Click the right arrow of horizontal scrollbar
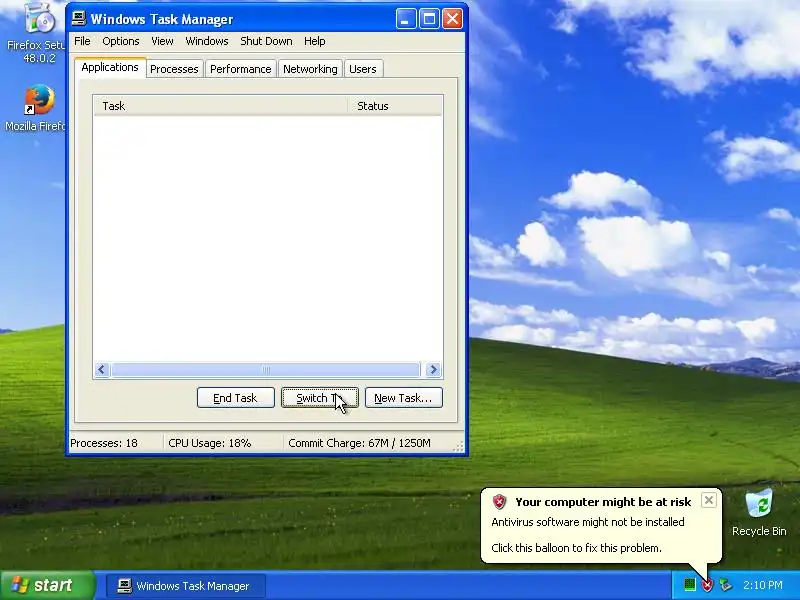800x600 pixels. click(x=433, y=369)
